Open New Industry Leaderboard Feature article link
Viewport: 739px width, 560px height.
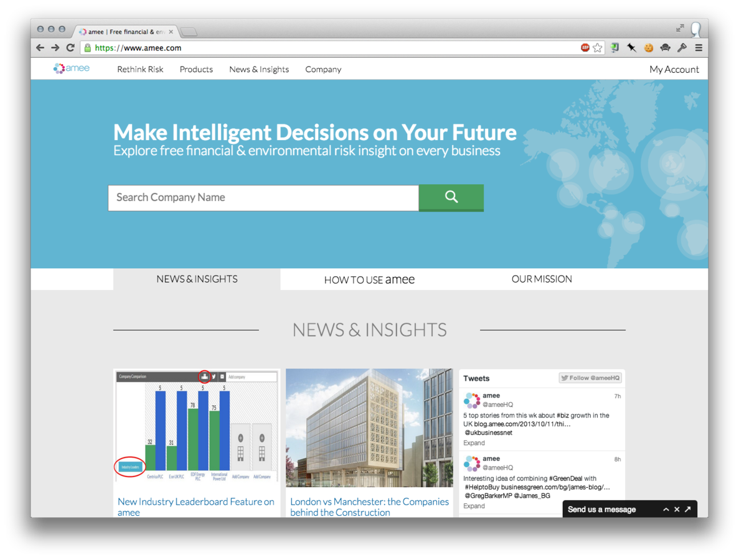(196, 507)
